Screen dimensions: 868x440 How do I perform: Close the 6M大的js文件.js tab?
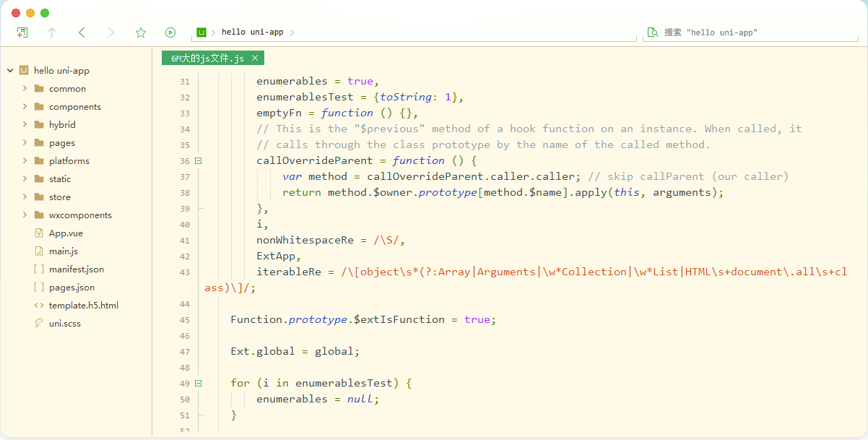(x=255, y=58)
